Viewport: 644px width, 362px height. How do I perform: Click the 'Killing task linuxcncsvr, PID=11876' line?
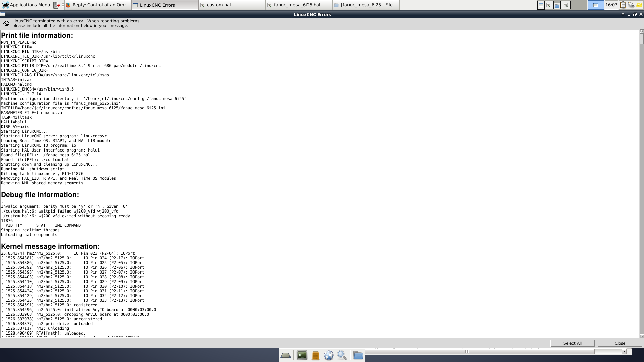42,174
